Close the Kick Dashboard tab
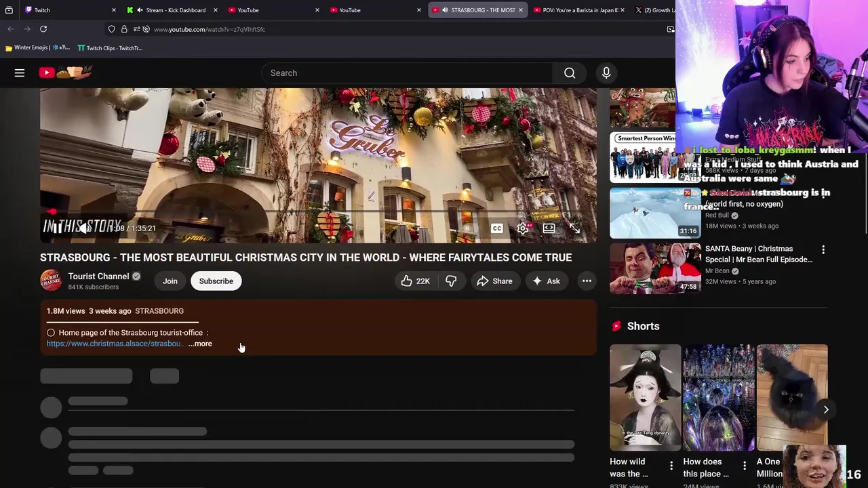This screenshot has height=488, width=868. 216,10
